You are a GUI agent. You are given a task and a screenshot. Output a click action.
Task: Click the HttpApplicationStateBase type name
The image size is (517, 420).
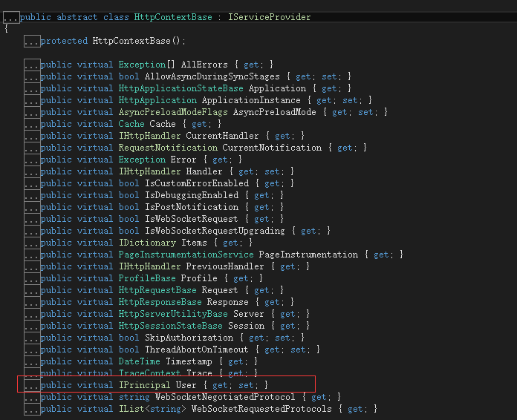pyautogui.click(x=181, y=88)
